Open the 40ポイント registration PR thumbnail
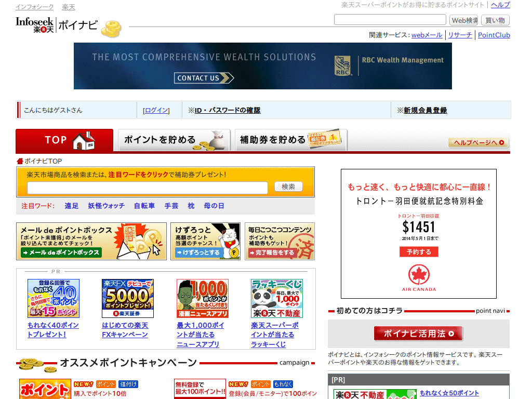Viewport: 532px width, 399px height. 54,299
